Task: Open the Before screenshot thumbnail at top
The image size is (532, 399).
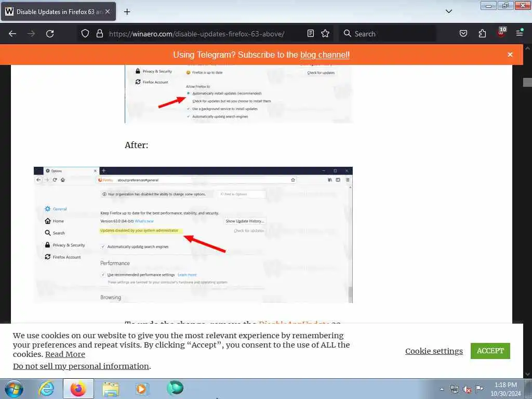Action: (239, 94)
